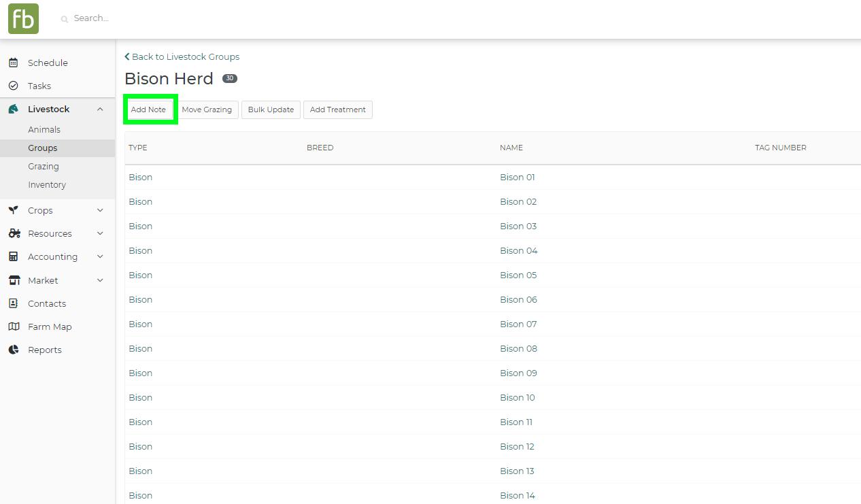Click Type cell in Bison 07 row
The image size is (861, 504).
[140, 324]
